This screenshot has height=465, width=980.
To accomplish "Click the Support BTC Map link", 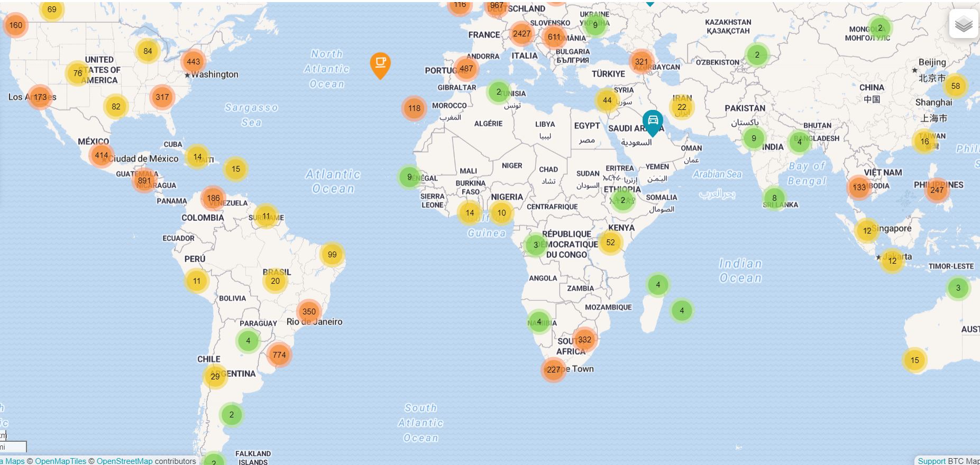I will (x=931, y=461).
